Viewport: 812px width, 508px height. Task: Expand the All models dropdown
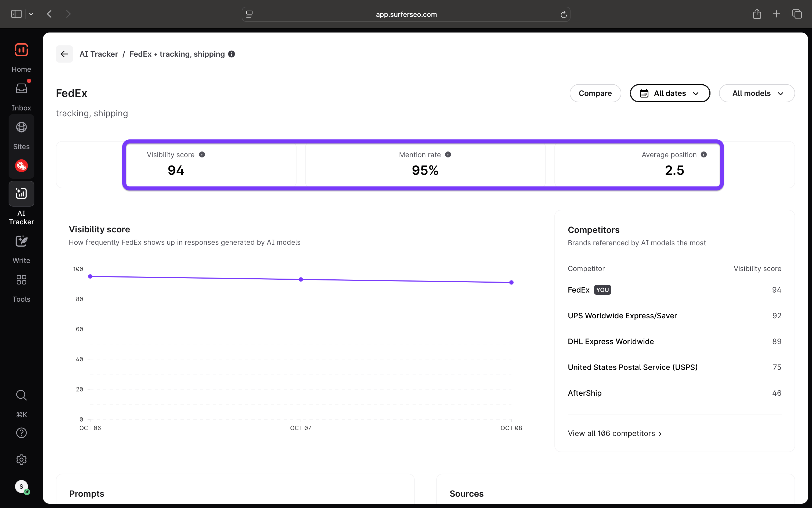coord(757,93)
